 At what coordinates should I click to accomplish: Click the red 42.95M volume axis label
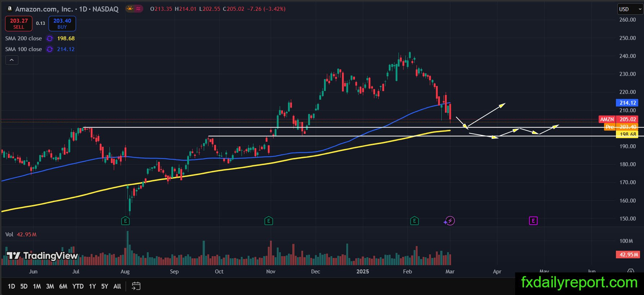pyautogui.click(x=628, y=255)
